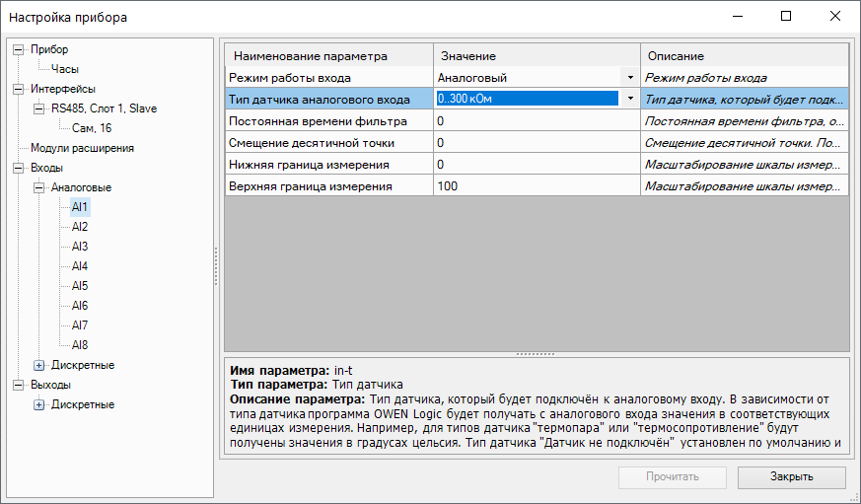Select analog input AI5

tap(80, 286)
